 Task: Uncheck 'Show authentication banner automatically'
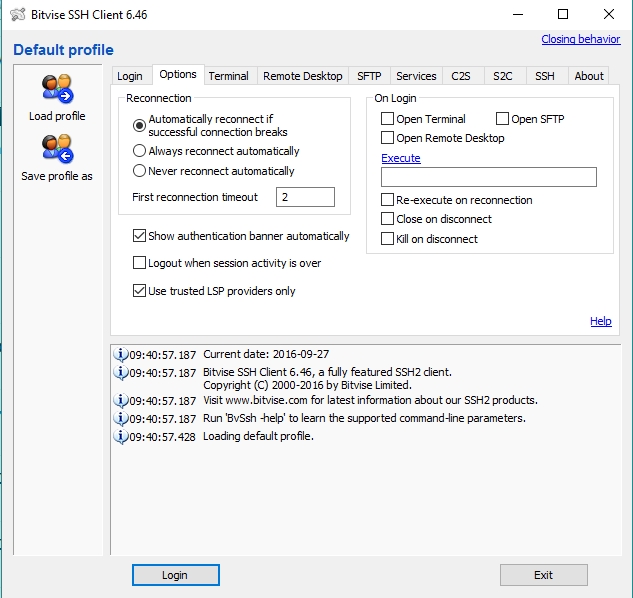pyautogui.click(x=139, y=235)
